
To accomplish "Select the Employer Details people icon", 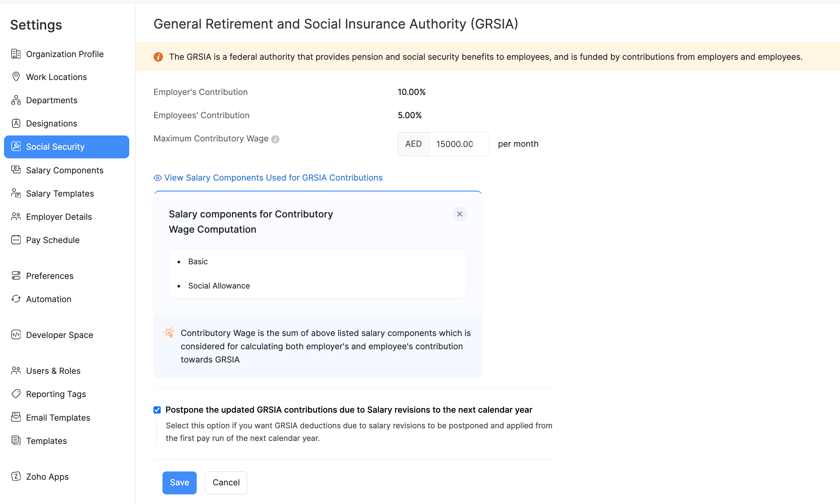I will 16,216.
